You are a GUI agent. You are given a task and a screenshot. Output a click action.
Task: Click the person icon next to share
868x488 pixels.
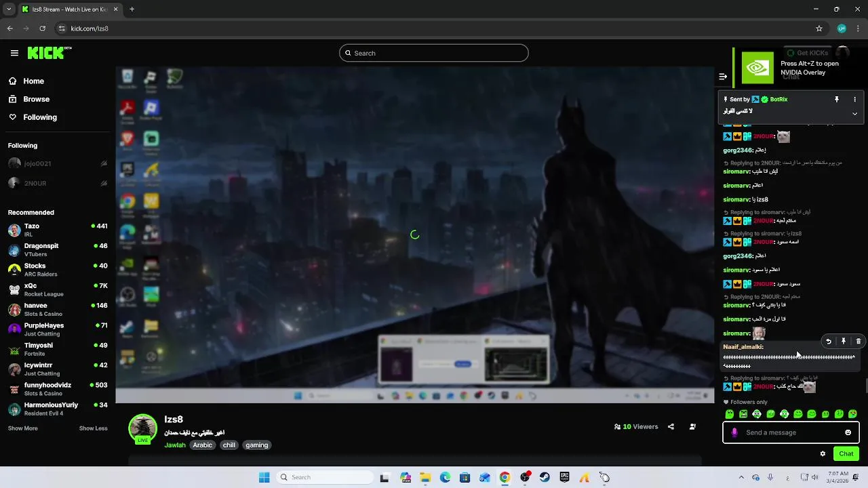pyautogui.click(x=692, y=427)
